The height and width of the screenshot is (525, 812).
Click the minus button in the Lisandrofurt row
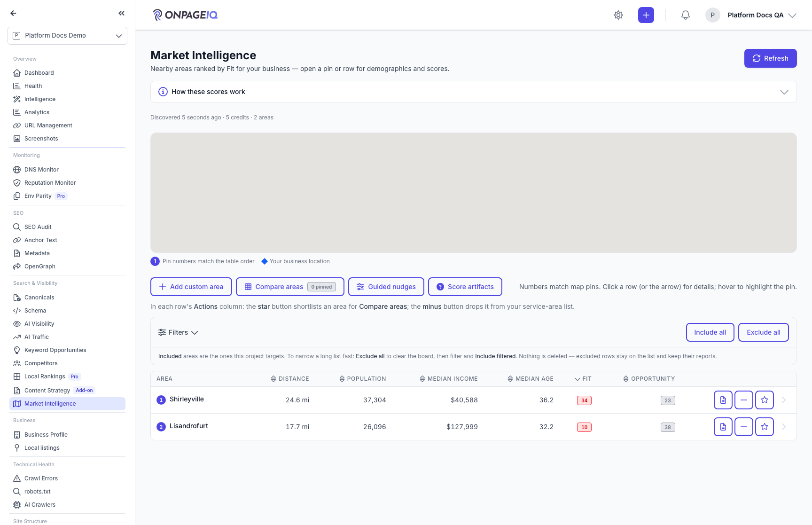click(x=744, y=427)
